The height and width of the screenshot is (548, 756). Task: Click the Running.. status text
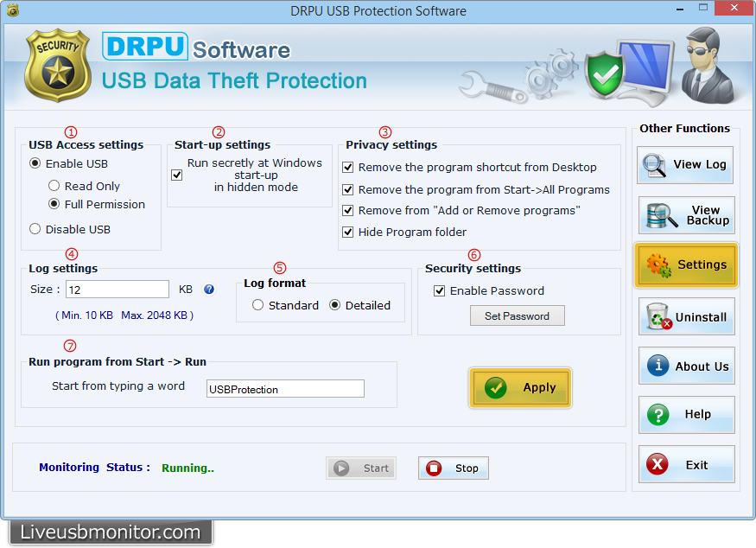[x=188, y=468]
